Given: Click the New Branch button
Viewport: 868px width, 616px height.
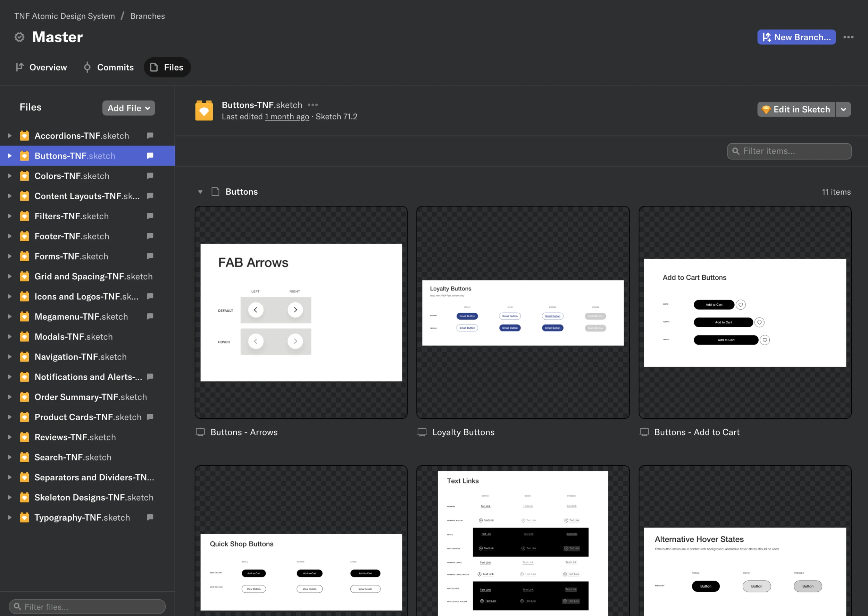Looking at the screenshot, I should point(796,37).
